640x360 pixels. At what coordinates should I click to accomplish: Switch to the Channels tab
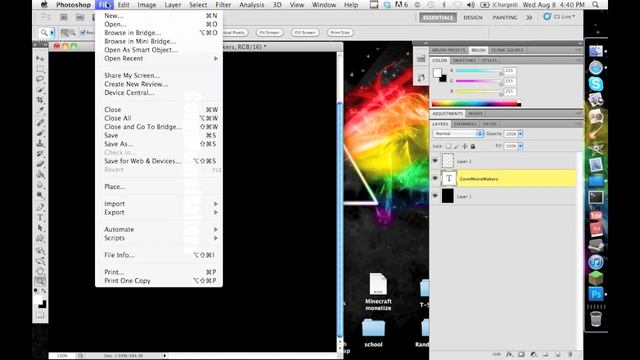[x=465, y=124]
